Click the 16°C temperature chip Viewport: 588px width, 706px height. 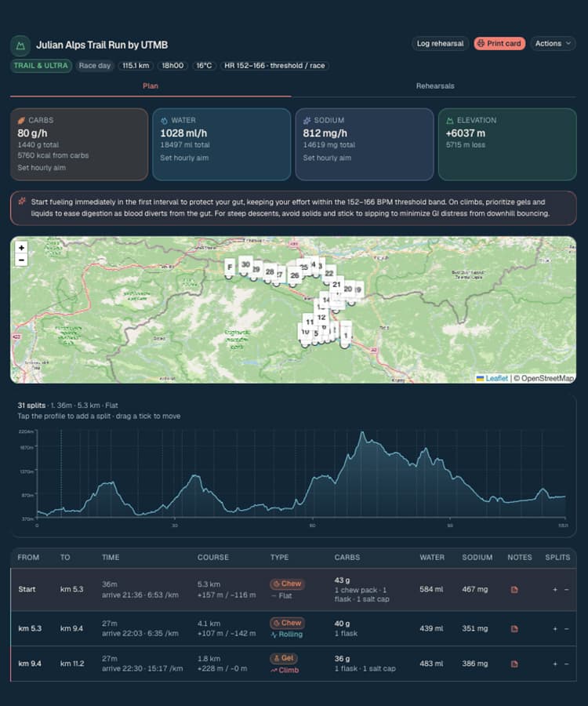pyautogui.click(x=204, y=66)
